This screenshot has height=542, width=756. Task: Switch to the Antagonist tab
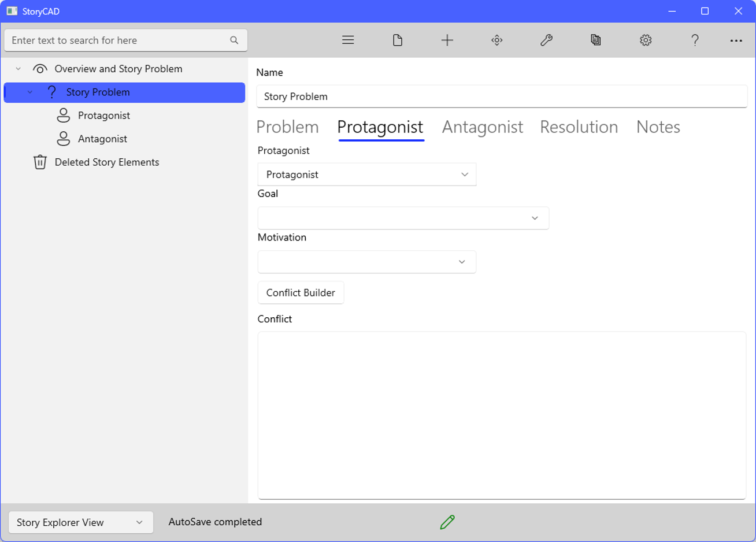coord(482,127)
